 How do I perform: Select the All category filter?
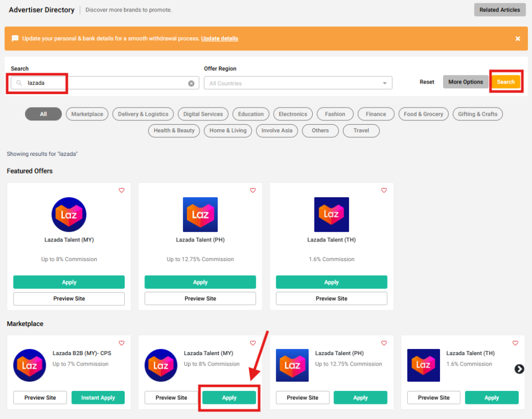pyautogui.click(x=43, y=114)
